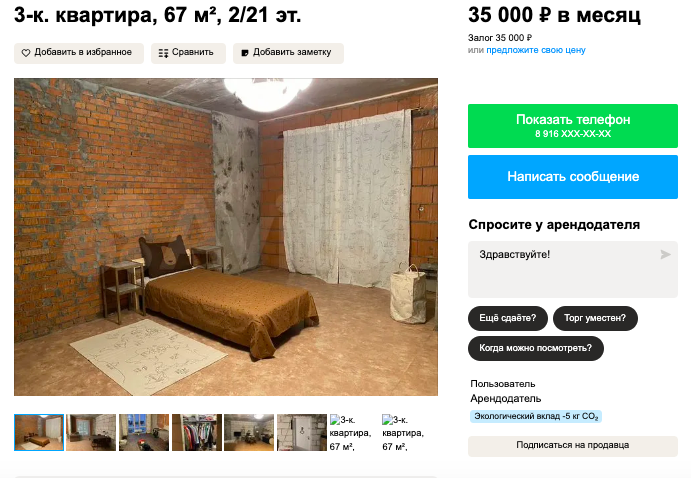
Task: Click the main bedroom photo
Action: pos(226,237)
